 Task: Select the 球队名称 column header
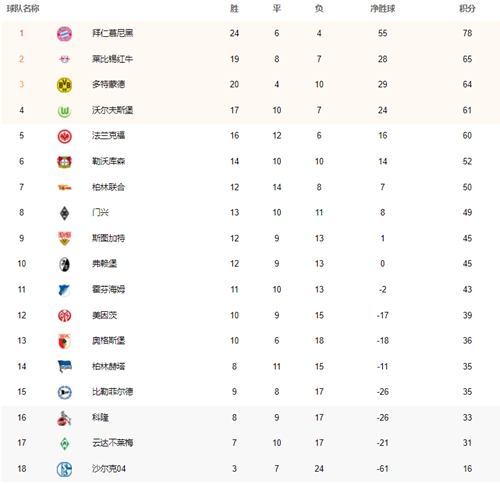click(x=23, y=8)
